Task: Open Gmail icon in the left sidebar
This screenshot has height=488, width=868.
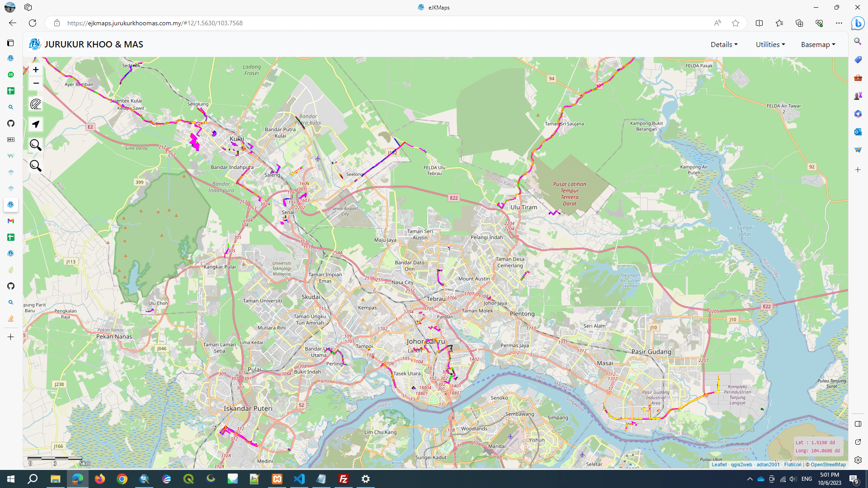Action: (10, 221)
